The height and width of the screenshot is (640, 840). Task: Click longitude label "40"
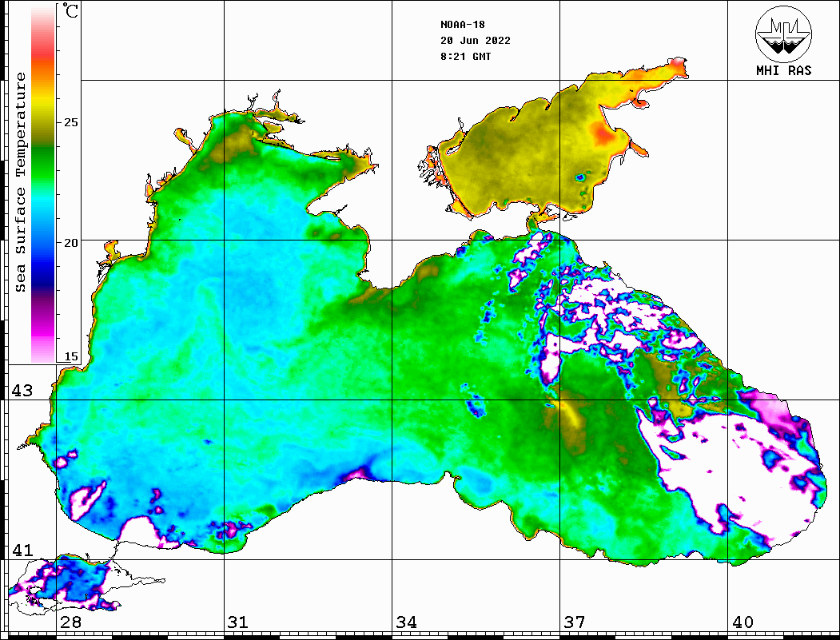(x=742, y=622)
